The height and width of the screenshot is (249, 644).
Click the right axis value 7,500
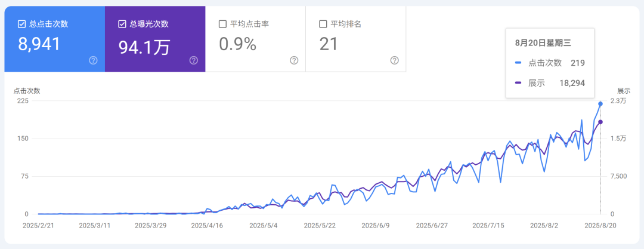618,177
